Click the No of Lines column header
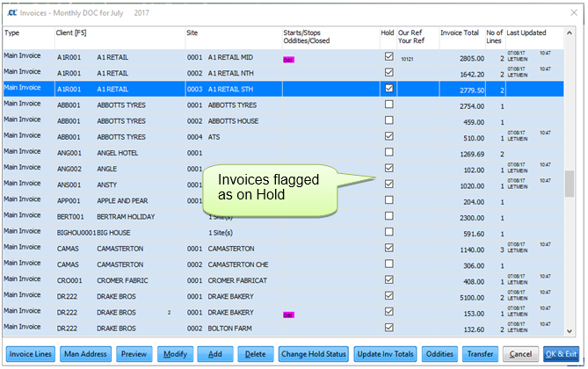 [495, 37]
